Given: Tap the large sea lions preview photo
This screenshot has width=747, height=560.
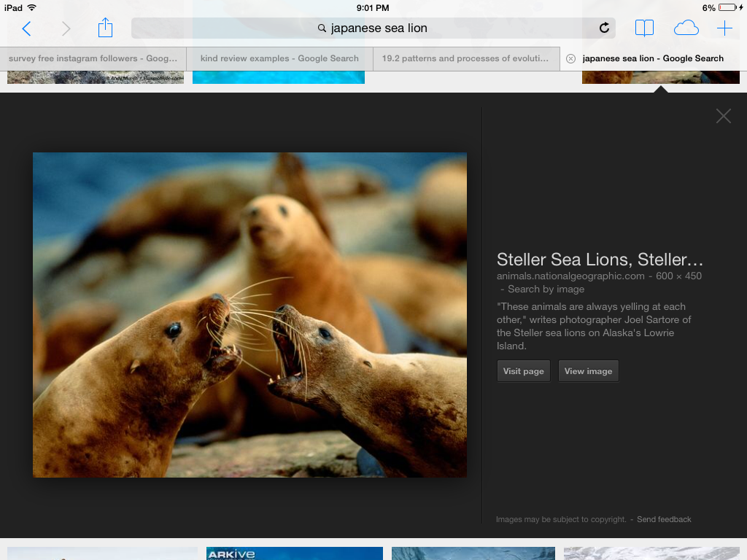Looking at the screenshot, I should pos(249,315).
